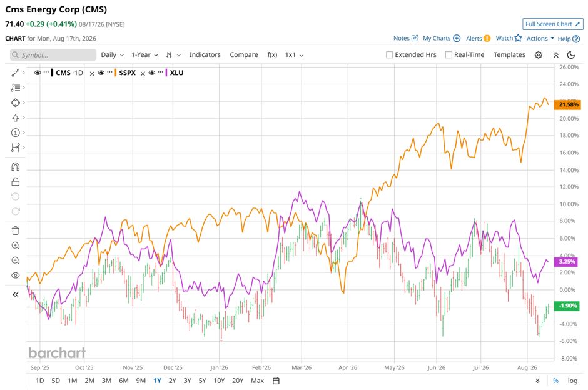Select the numbered annotation tool

pyautogui.click(x=16, y=132)
